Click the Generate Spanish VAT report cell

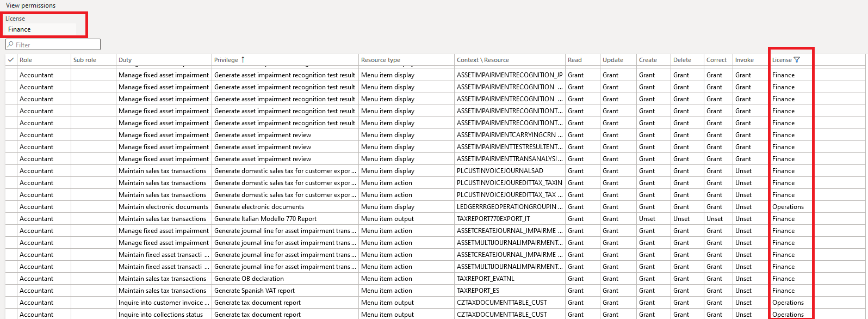(285, 291)
